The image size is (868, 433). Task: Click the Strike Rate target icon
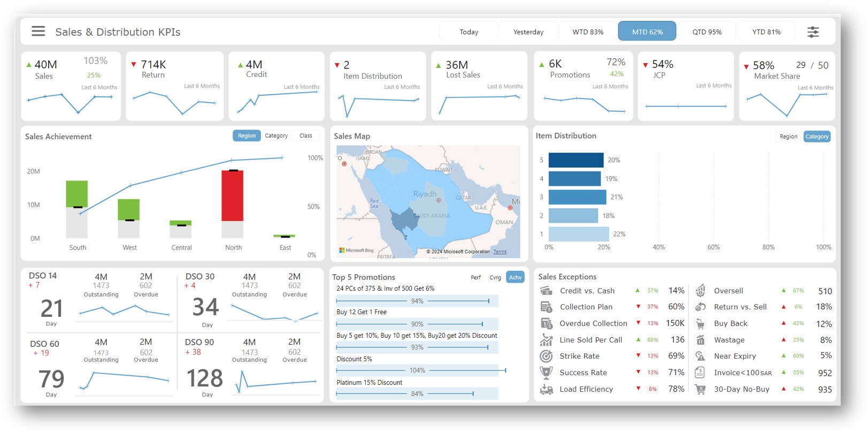coord(546,356)
